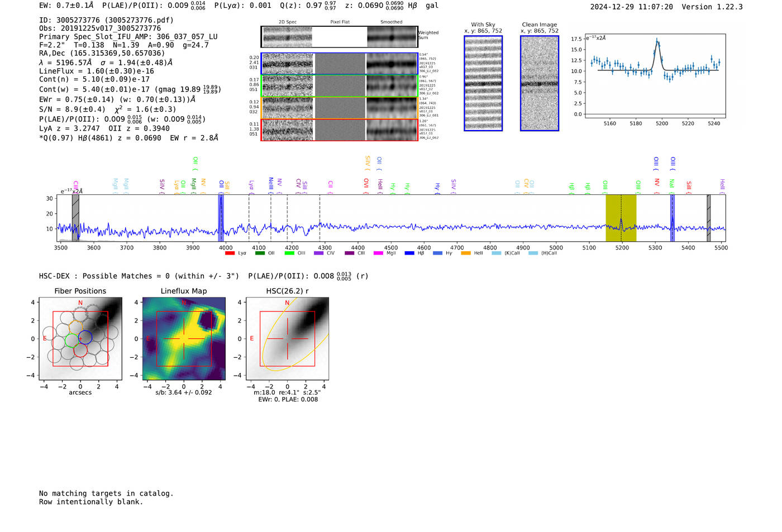Select the blue-bordered fiber spectrum row
The image size is (782, 532).
(x=340, y=64)
